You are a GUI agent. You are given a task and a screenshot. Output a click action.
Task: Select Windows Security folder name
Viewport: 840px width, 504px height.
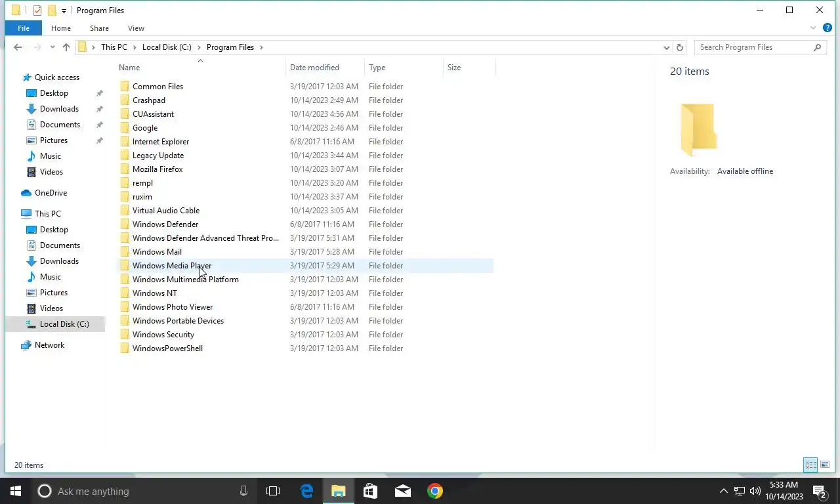163,335
